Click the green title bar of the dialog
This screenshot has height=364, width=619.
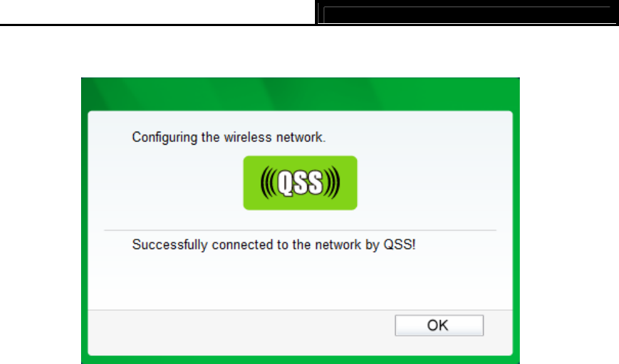pyautogui.click(x=300, y=94)
